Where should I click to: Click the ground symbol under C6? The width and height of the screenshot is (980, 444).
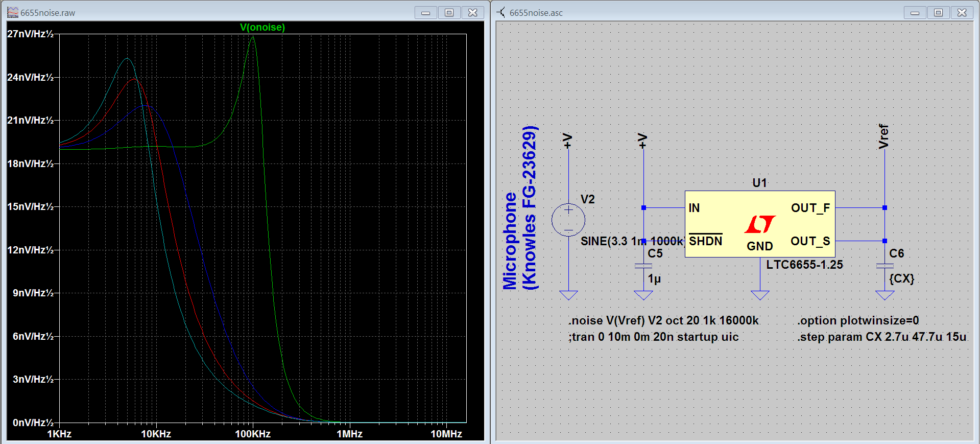click(x=885, y=295)
